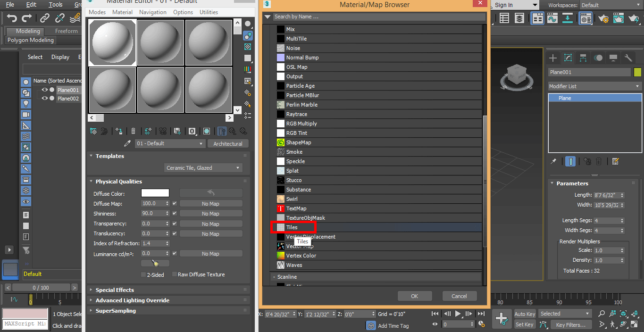Enable the 2-Sided checkbox

coord(143,274)
